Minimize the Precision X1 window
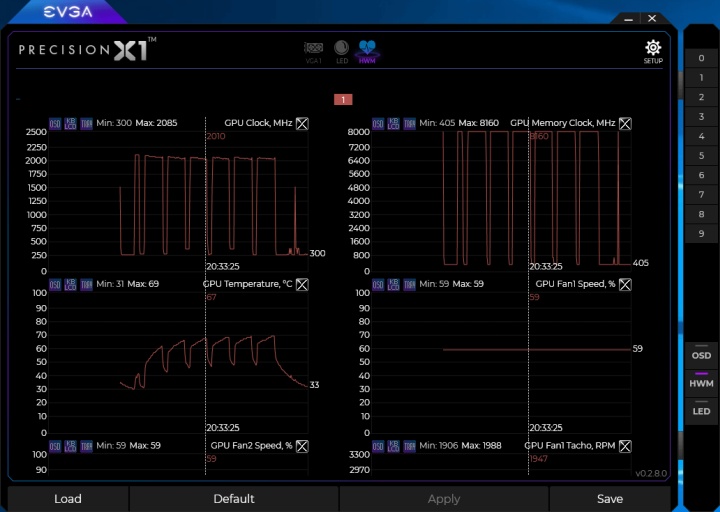 pyautogui.click(x=629, y=19)
